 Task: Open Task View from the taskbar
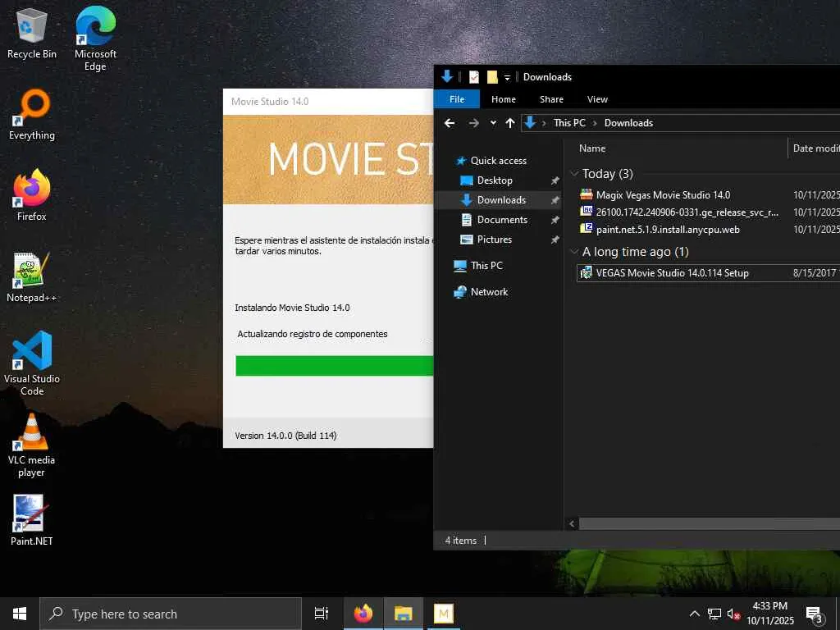coord(322,614)
